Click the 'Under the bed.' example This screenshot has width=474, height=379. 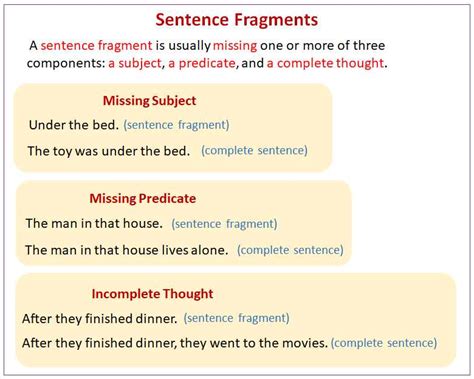point(74,125)
